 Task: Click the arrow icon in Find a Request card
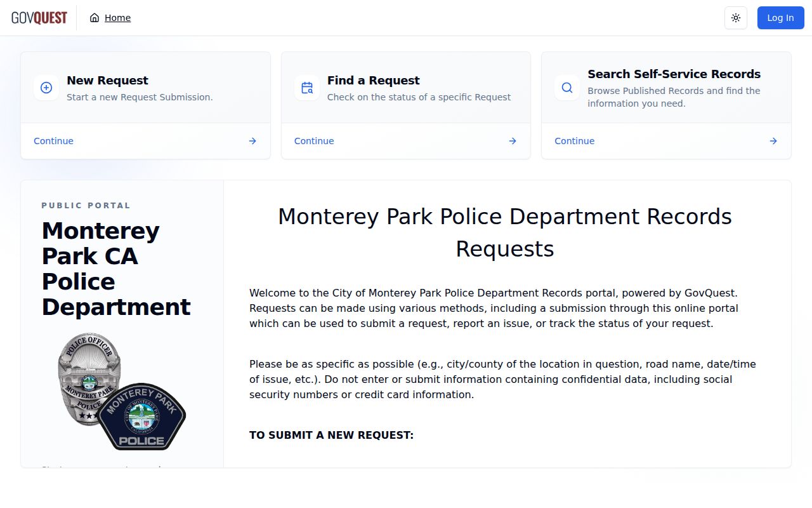(x=513, y=141)
